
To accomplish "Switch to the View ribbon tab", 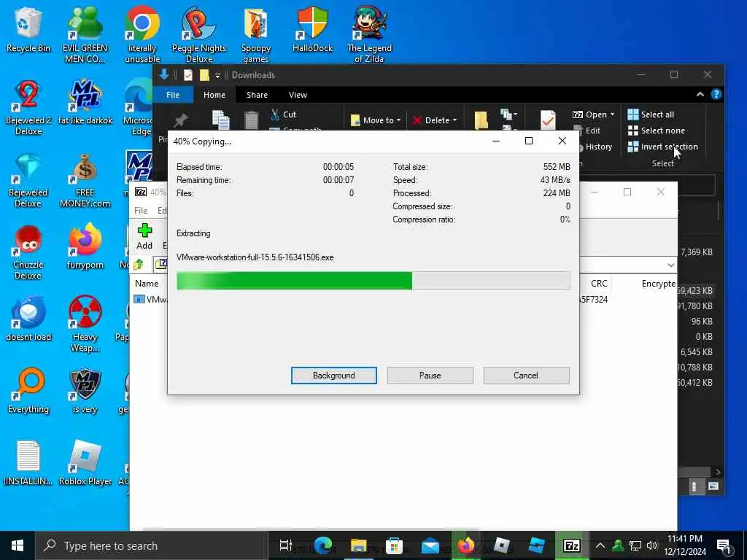I will tap(298, 95).
